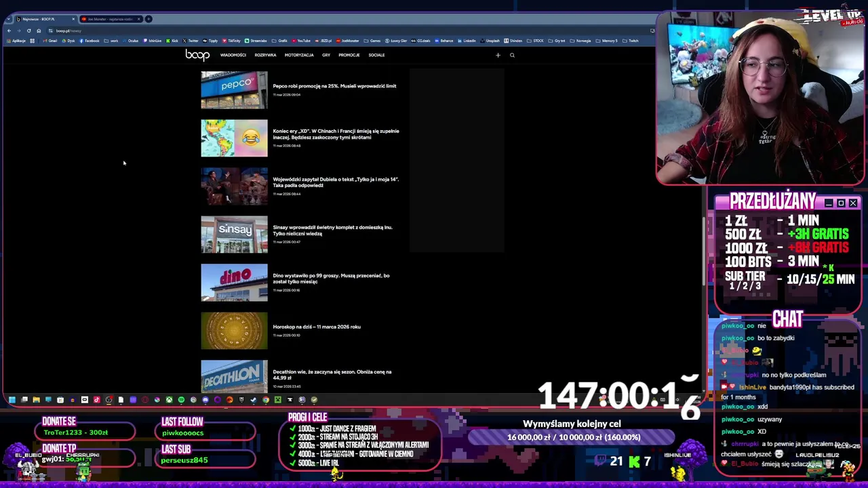
Task: Open Sinsay komplet z lnu article
Action: 332,230
